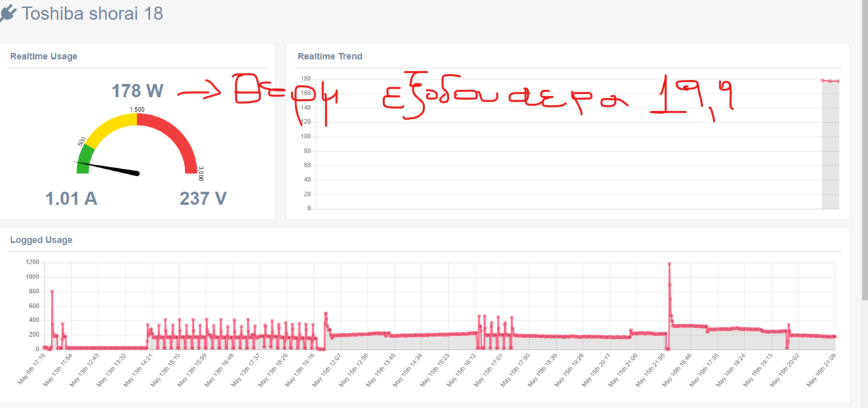Click the 180 y-axis label in Realtime Trend
This screenshot has width=868, height=408.
tap(305, 79)
